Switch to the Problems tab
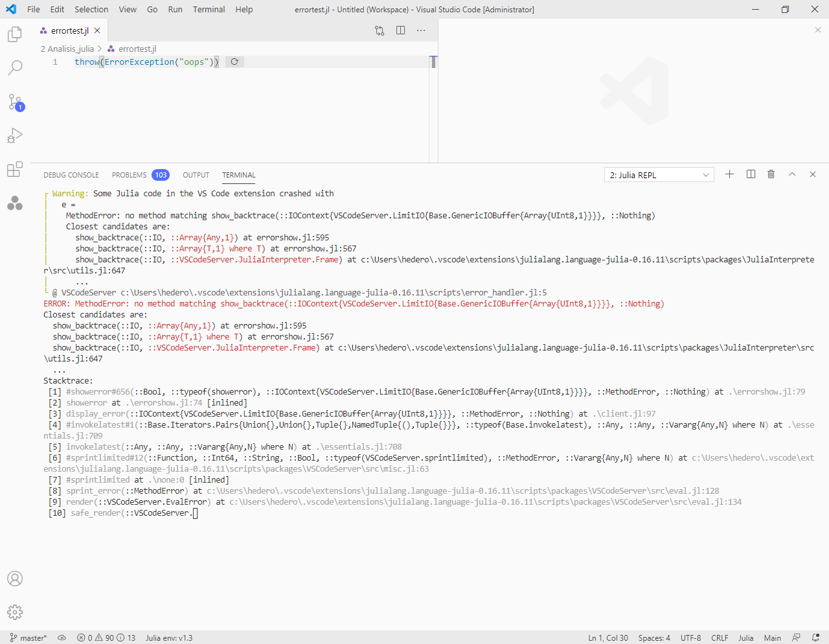The image size is (829, 644). pos(140,175)
